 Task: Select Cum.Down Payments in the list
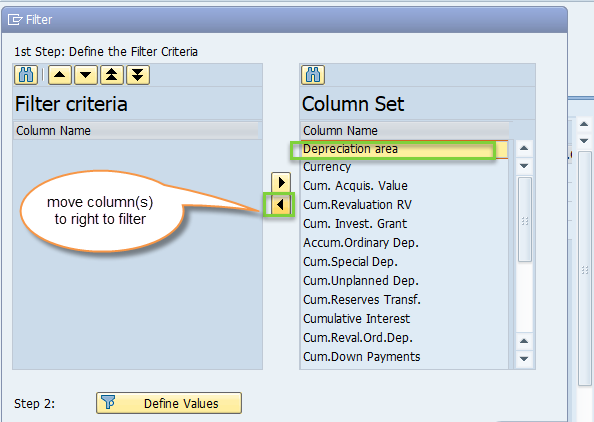click(404, 357)
